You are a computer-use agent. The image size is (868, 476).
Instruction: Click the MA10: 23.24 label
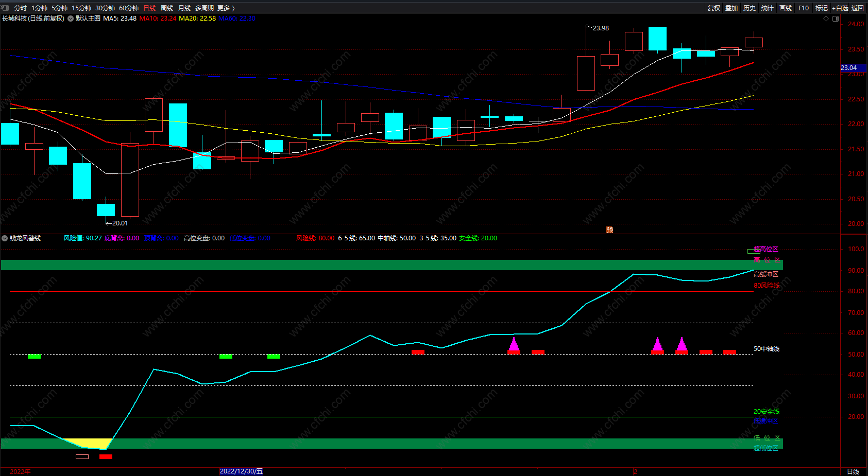click(x=158, y=19)
